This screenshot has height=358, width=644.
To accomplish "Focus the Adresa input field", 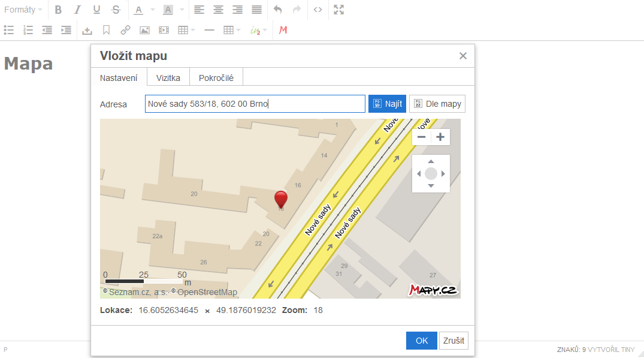I will (255, 104).
